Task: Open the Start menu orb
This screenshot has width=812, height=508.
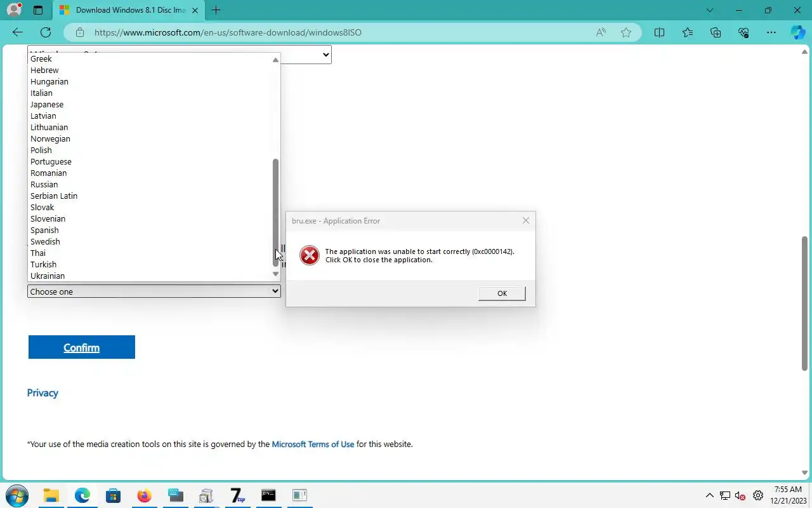Action: tap(16, 495)
